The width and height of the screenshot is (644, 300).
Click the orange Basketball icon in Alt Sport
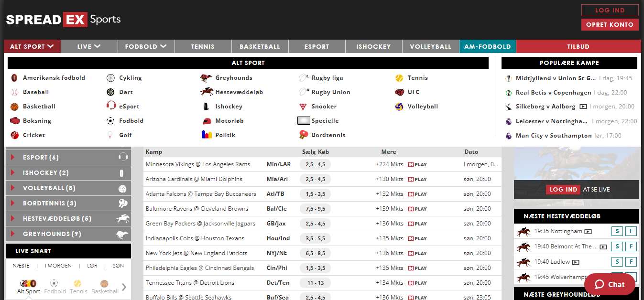tap(14, 107)
